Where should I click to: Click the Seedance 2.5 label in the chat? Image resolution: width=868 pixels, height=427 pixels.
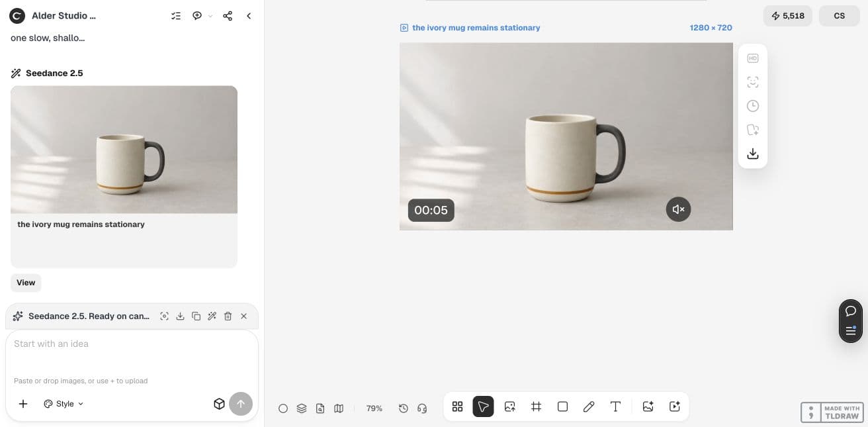[x=54, y=73]
